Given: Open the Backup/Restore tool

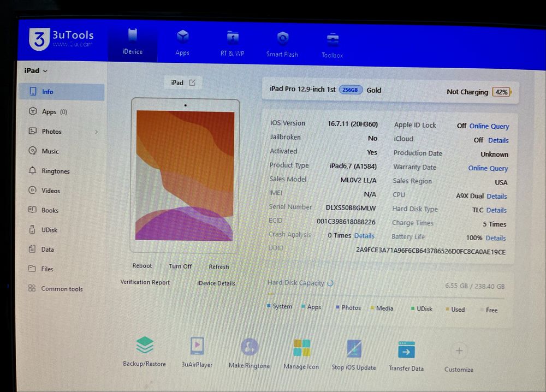Looking at the screenshot, I should tap(145, 352).
